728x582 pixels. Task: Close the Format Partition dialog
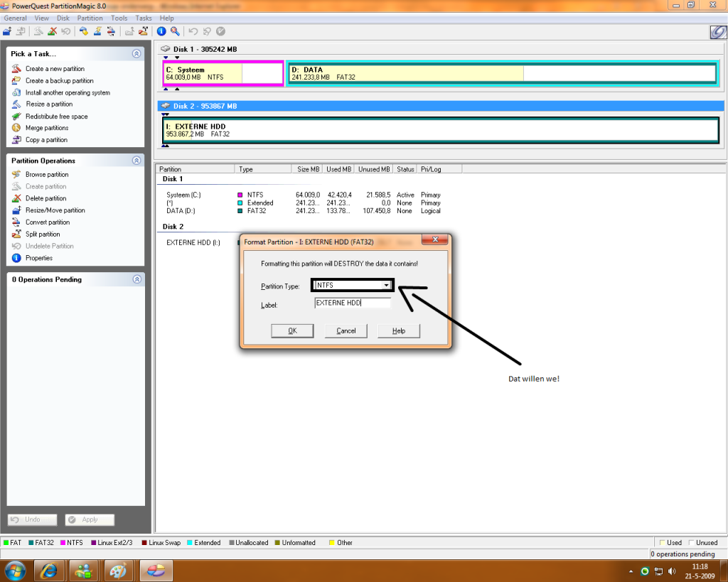pos(435,239)
